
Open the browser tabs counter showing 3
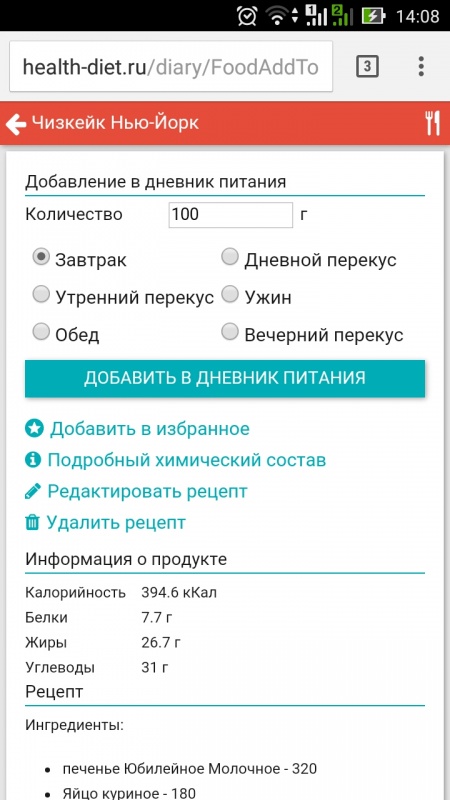[x=367, y=66]
